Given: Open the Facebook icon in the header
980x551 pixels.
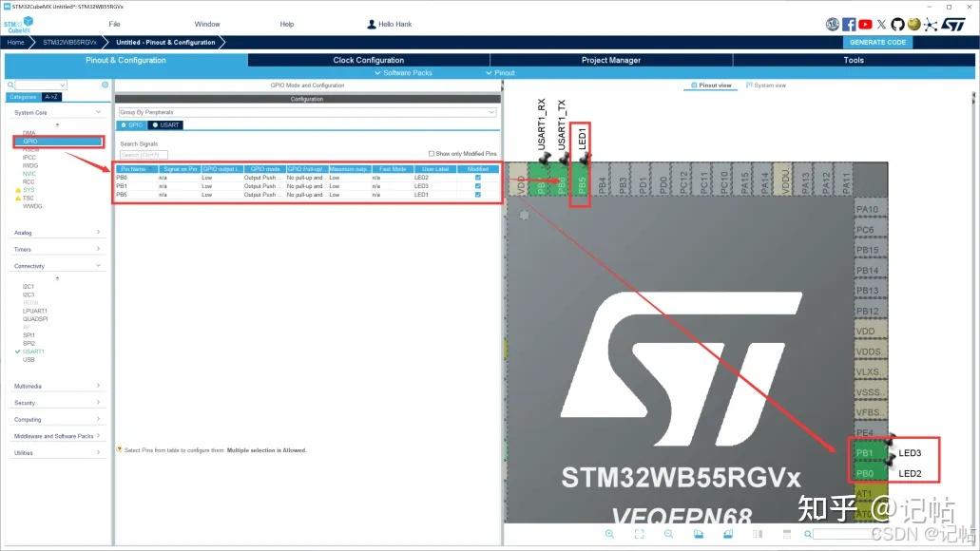Looking at the screenshot, I should pos(850,25).
